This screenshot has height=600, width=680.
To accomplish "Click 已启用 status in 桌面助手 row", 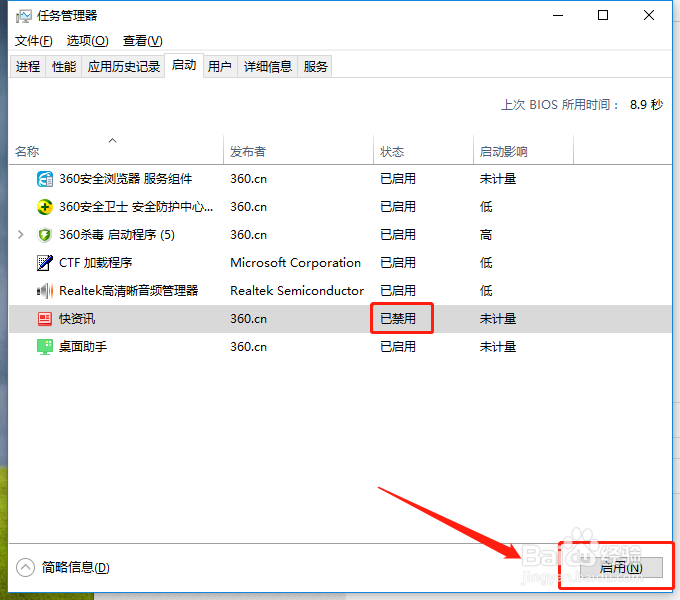I will point(398,347).
